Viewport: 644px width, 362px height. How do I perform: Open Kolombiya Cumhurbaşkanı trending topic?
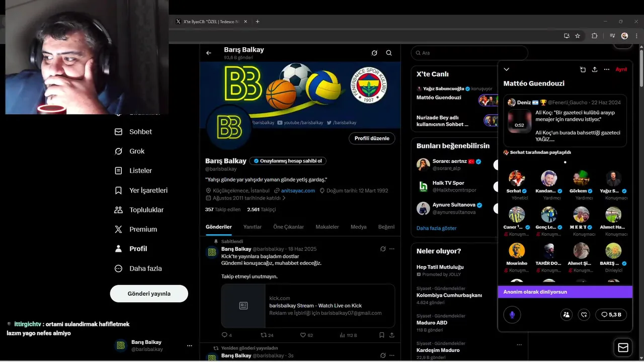[x=449, y=295]
